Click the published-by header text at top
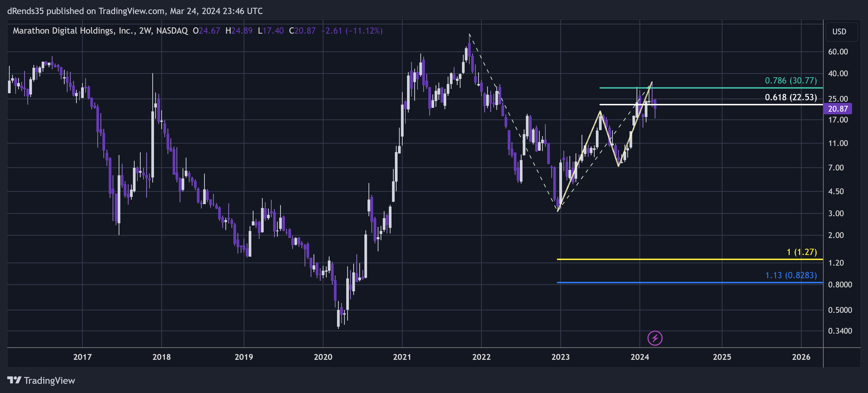The image size is (868, 393). coord(135,11)
